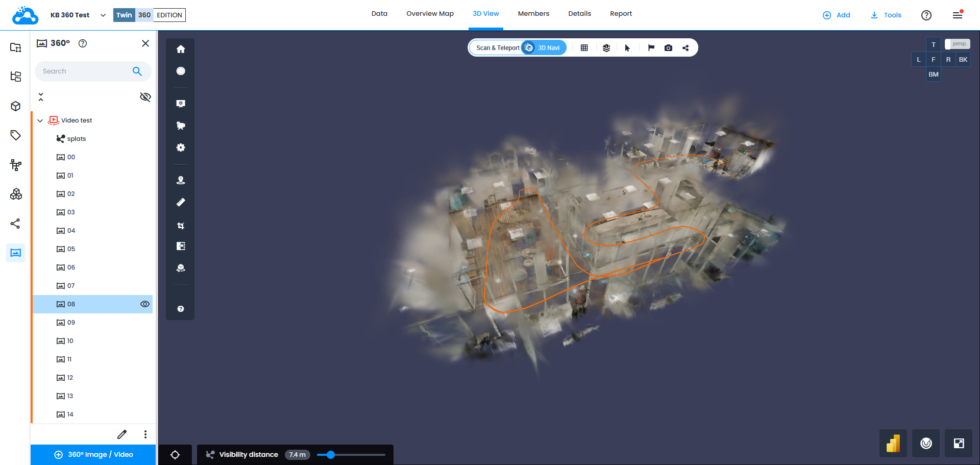Open the network diagram icon in the left sidebar
Image resolution: width=980 pixels, height=465 pixels.
point(16,165)
